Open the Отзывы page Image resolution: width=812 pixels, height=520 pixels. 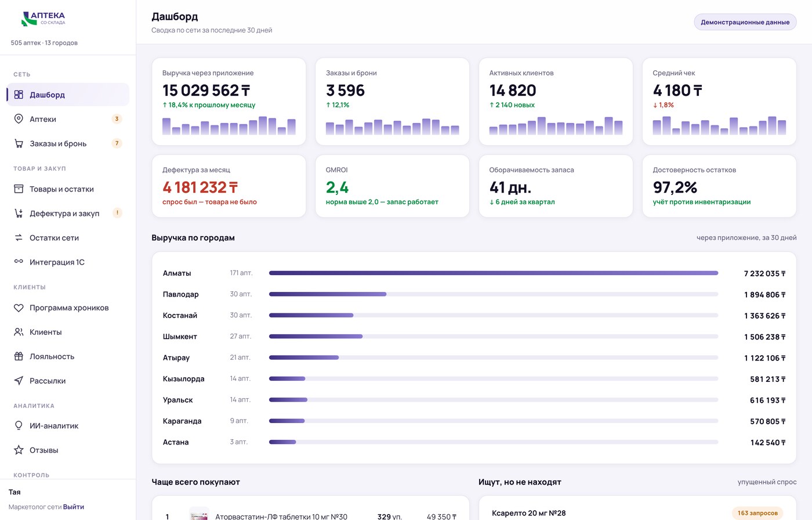coord(68,450)
